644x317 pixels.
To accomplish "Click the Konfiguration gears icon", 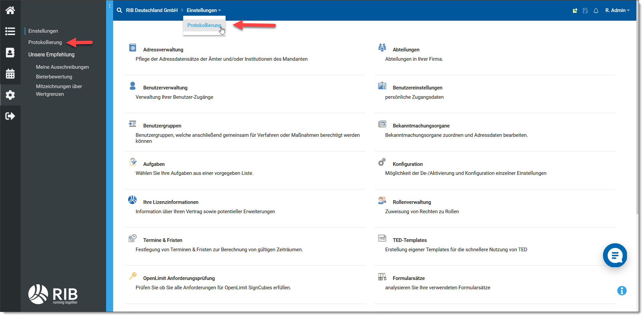I will pos(382,162).
